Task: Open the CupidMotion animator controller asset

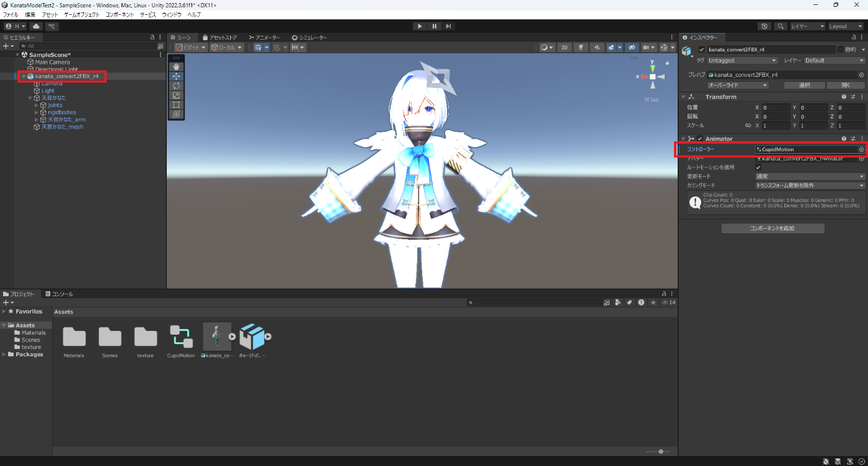Action: [x=181, y=341]
